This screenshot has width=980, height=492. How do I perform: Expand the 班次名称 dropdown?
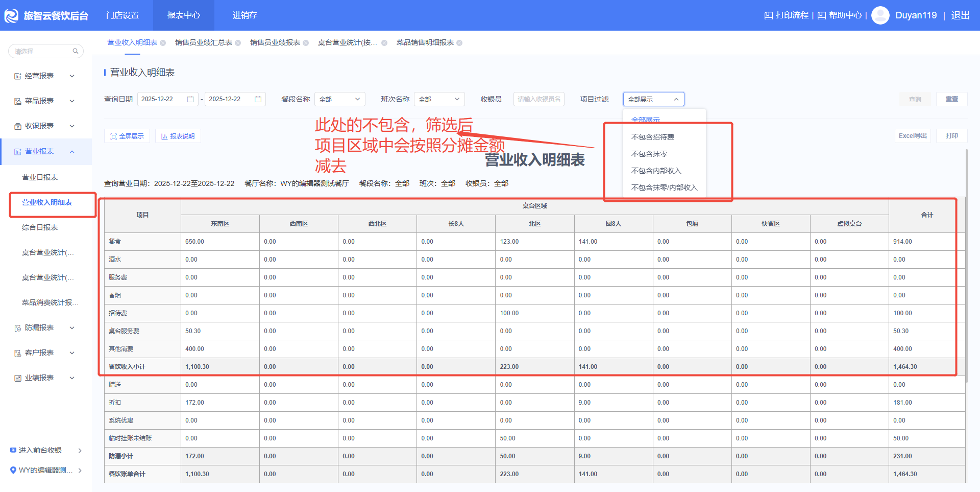[439, 99]
